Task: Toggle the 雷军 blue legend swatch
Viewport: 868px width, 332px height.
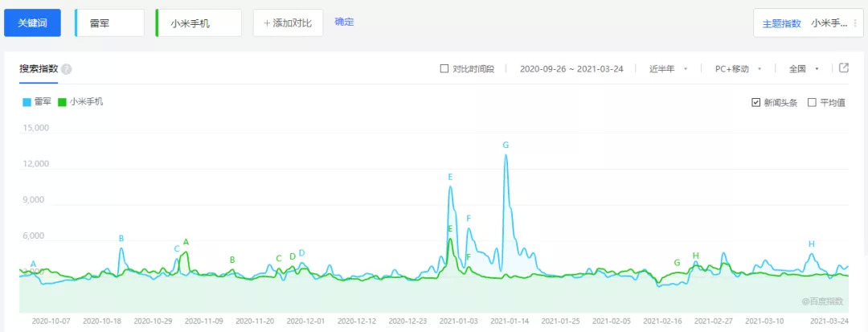Action: [x=27, y=102]
